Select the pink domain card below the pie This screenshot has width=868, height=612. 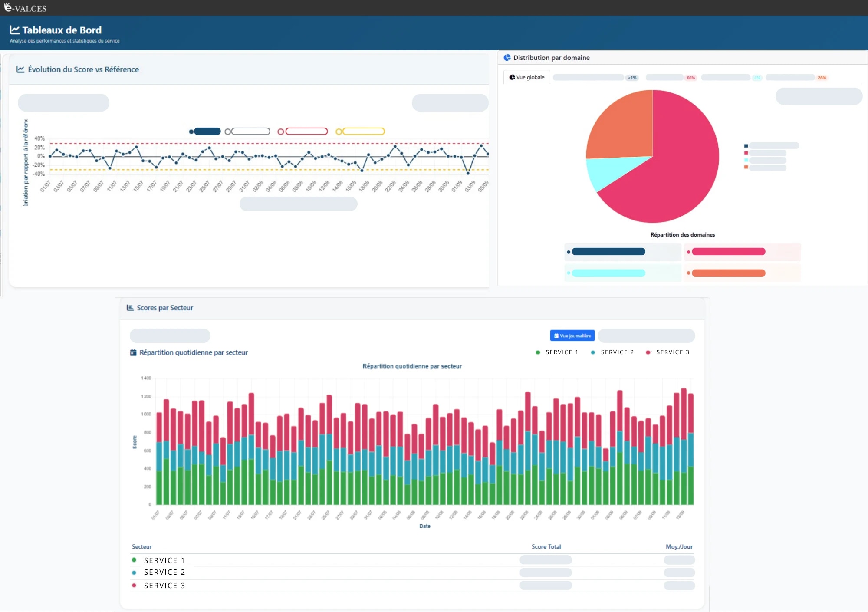(x=743, y=252)
